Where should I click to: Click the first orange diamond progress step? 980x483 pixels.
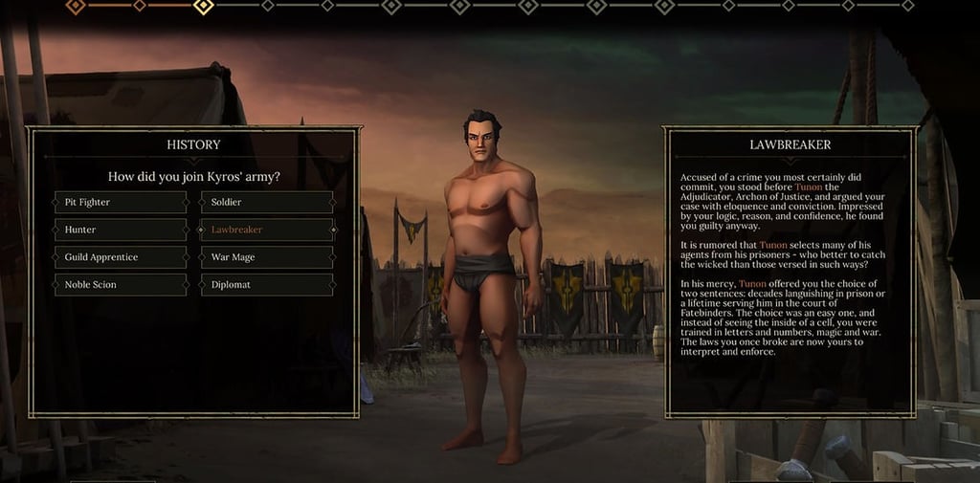coord(76,7)
